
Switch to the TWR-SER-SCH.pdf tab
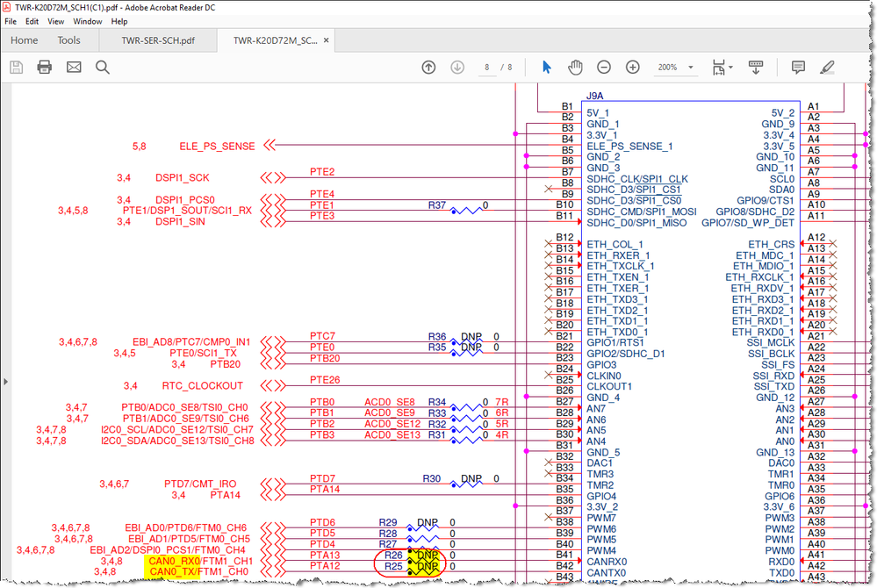[x=158, y=40]
